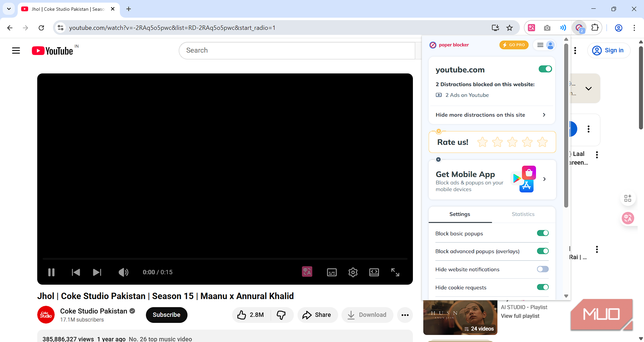Screen dimensions: 644x342
Task: Expand playlist panel chevron down
Action: coord(588,89)
